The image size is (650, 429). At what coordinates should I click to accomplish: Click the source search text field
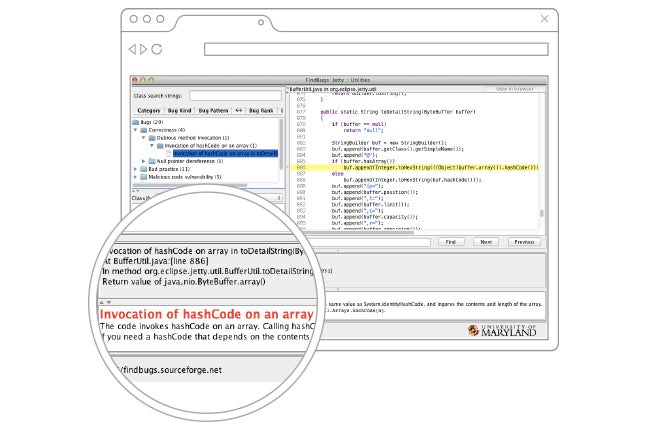(x=371, y=242)
